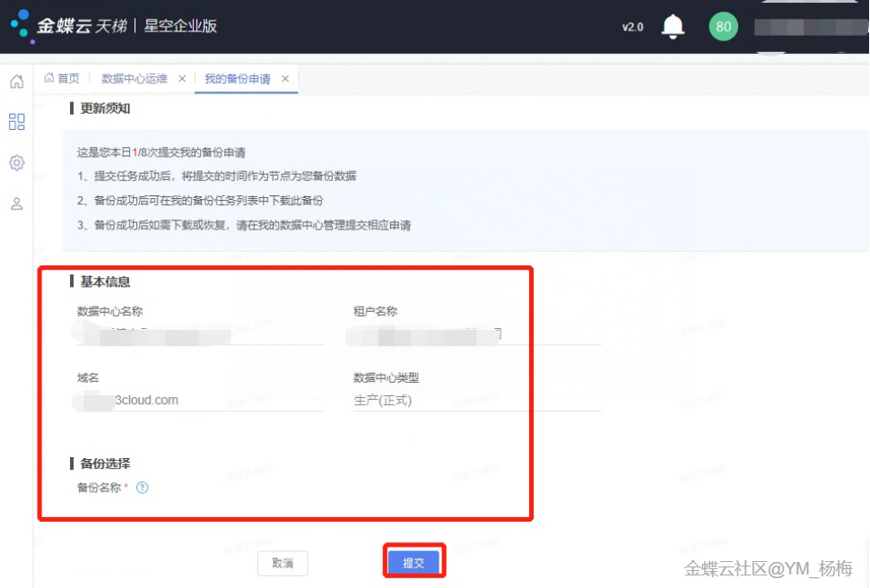Close the 数据中心运维 tab
This screenshot has width=870, height=588.
pos(182,79)
